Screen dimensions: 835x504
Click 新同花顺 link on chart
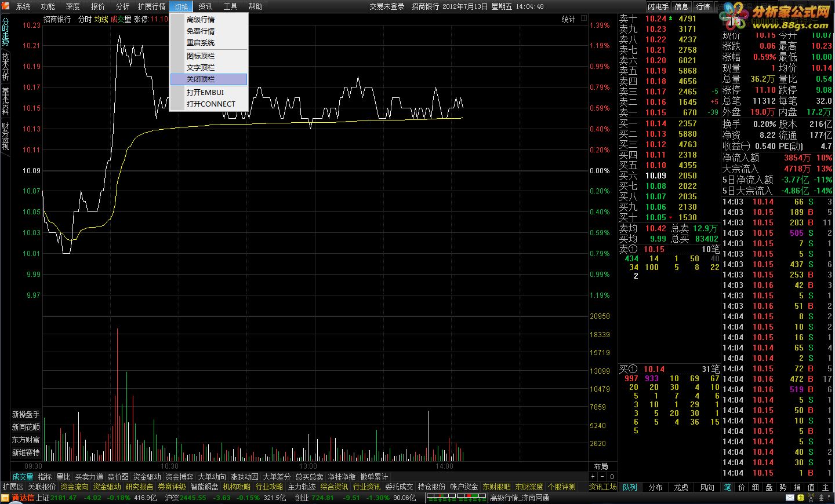pyautogui.click(x=26, y=428)
